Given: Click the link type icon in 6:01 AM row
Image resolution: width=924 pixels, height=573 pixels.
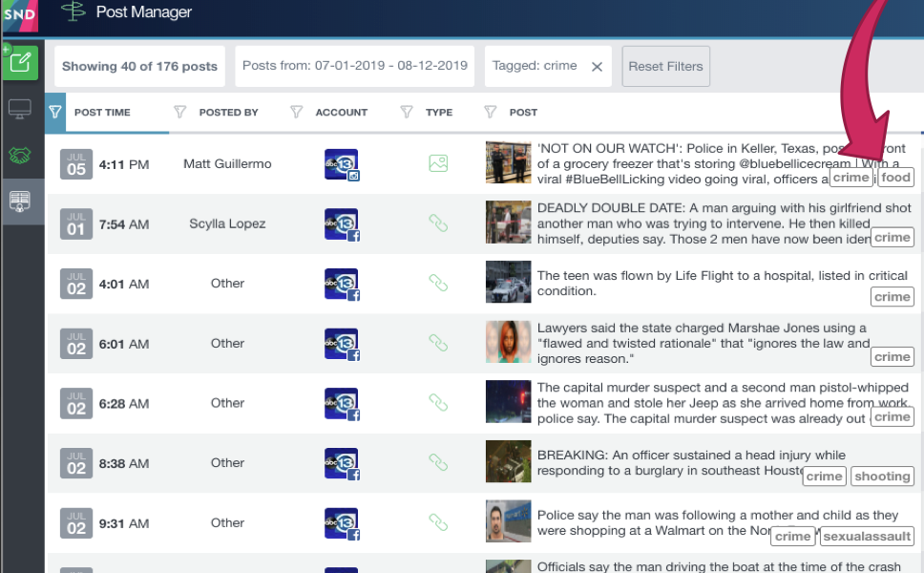Looking at the screenshot, I should pos(438,343).
